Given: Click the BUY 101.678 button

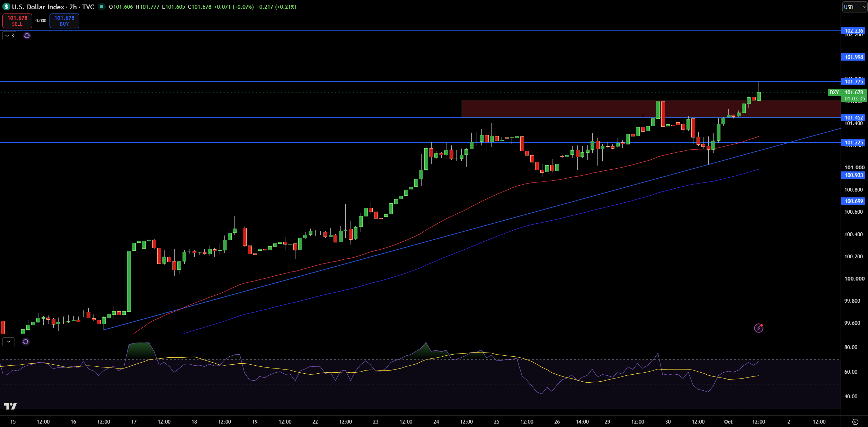Looking at the screenshot, I should [64, 21].
